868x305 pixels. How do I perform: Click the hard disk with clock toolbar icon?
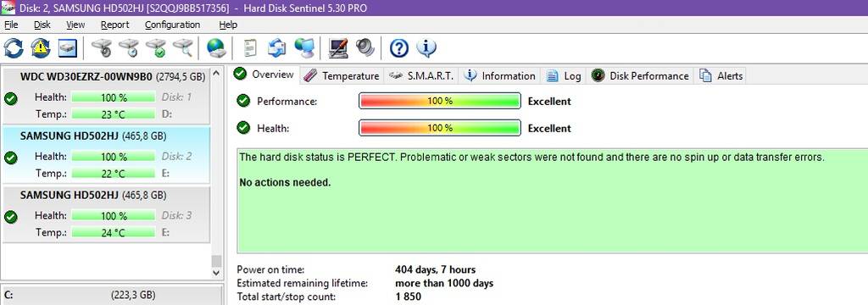[129, 48]
